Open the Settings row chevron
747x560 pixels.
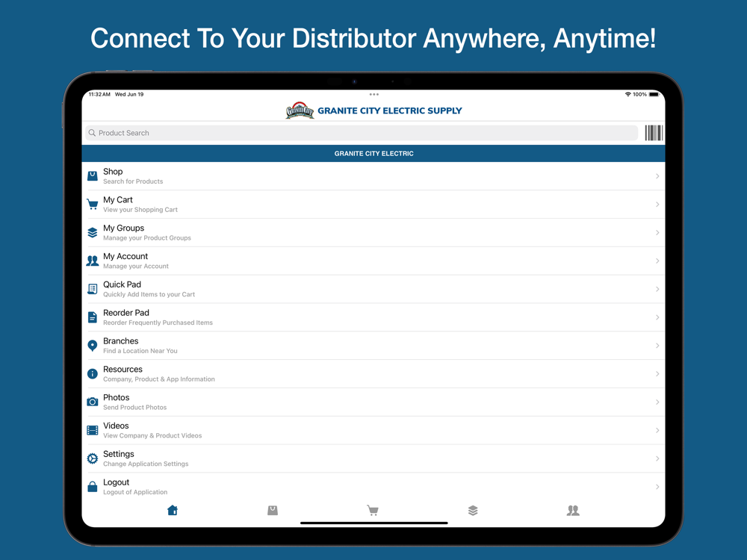pos(657,458)
